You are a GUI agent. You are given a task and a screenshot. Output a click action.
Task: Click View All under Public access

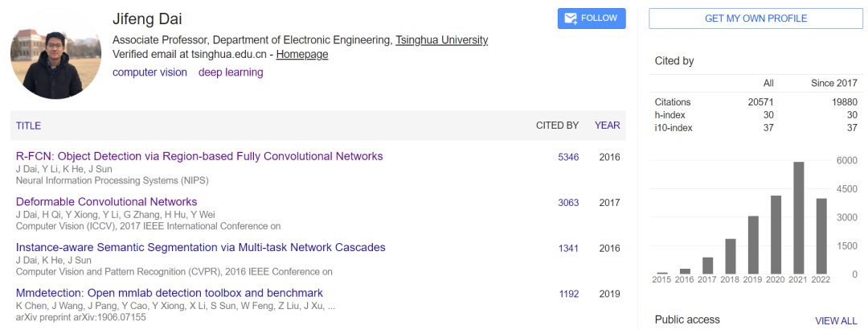[836, 320]
